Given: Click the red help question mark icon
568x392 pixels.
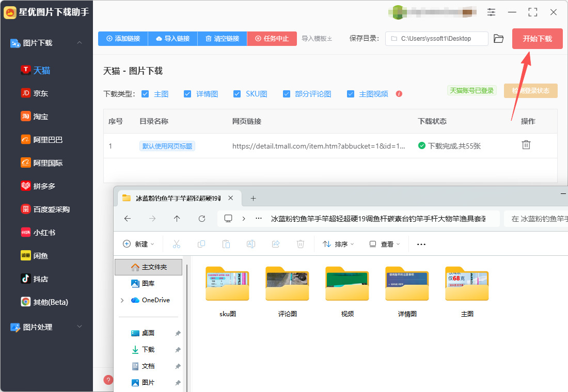Looking at the screenshot, I should tap(108, 380).
